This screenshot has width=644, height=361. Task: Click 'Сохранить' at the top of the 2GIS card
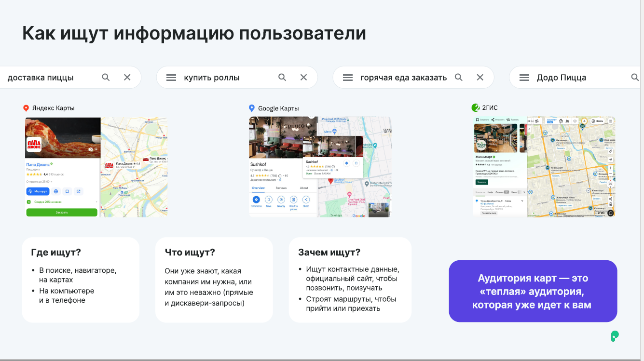tap(482, 120)
